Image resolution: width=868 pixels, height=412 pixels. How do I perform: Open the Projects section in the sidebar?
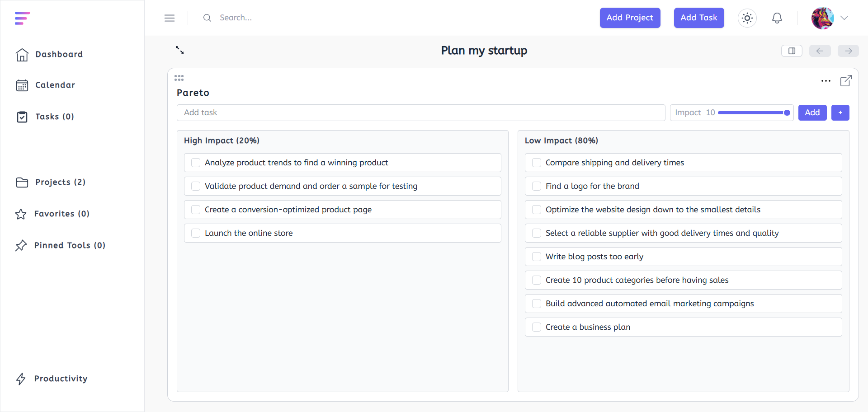click(60, 182)
